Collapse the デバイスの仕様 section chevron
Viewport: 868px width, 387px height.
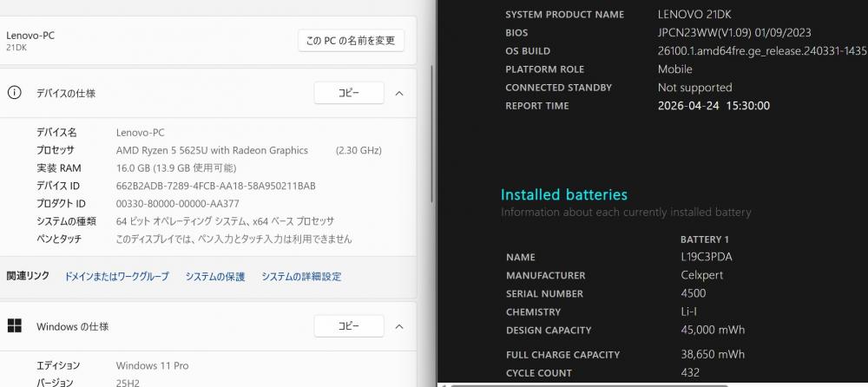point(399,94)
